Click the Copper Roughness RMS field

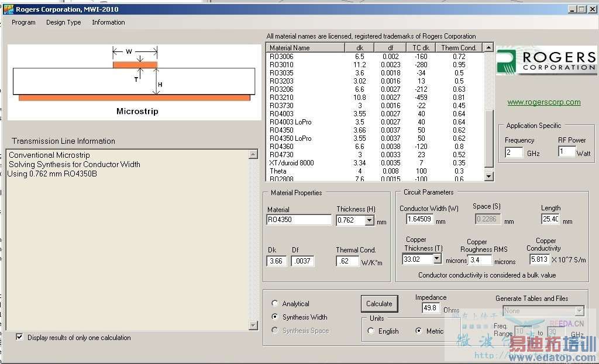[480, 260]
